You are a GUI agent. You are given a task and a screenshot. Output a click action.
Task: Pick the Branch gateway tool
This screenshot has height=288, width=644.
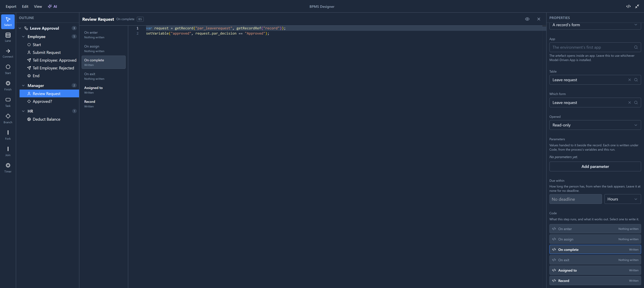pyautogui.click(x=8, y=119)
